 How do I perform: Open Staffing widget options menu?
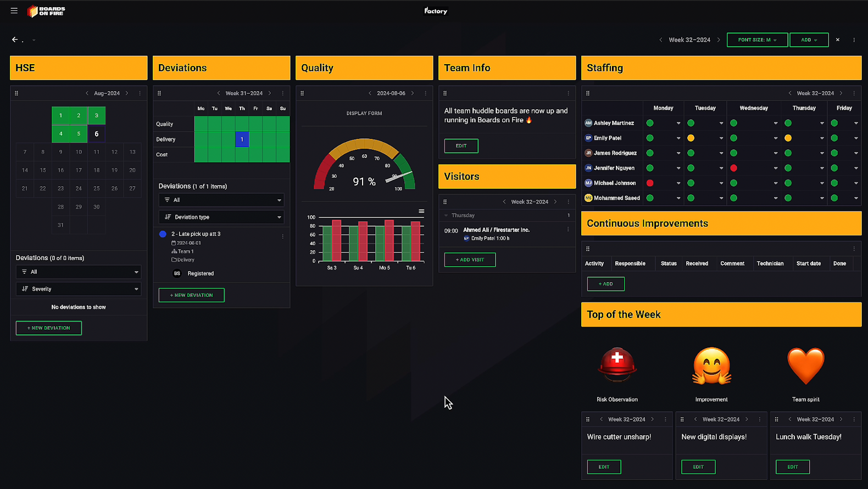[x=854, y=93]
